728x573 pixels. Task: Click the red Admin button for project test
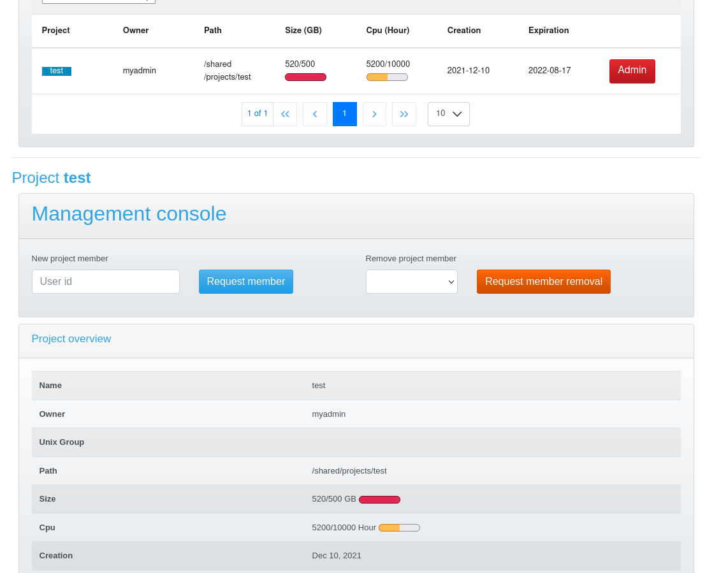pyautogui.click(x=632, y=71)
